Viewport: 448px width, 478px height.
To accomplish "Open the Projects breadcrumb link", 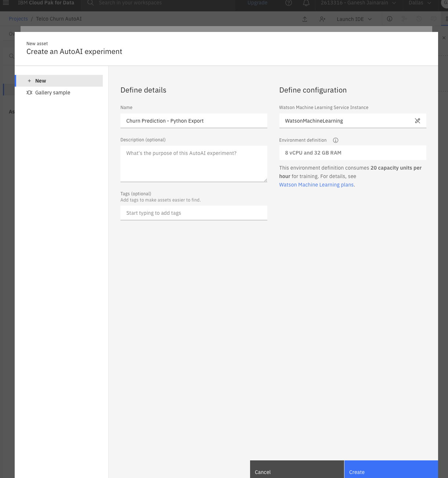I will tap(18, 19).
